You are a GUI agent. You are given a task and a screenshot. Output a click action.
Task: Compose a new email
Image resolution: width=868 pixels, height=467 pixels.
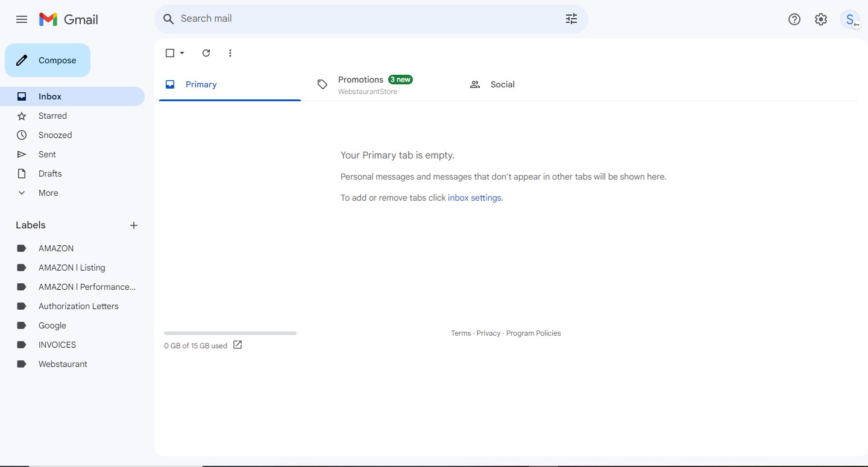[48, 60]
